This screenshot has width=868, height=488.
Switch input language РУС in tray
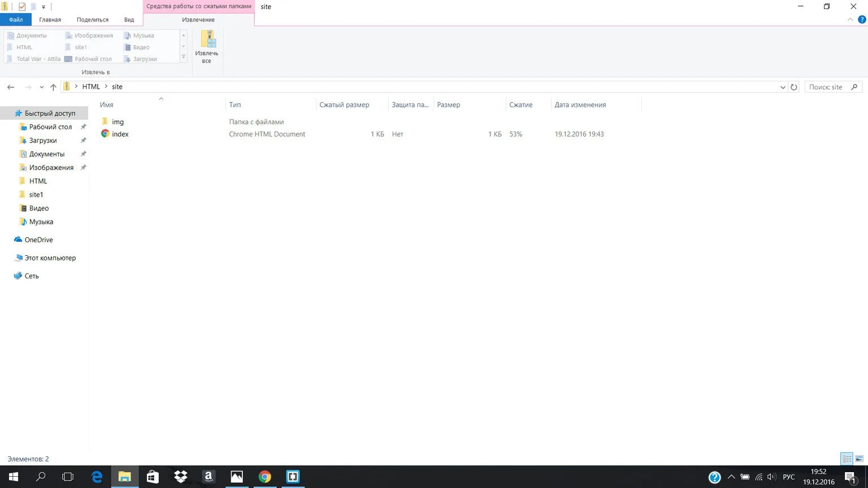coord(789,477)
